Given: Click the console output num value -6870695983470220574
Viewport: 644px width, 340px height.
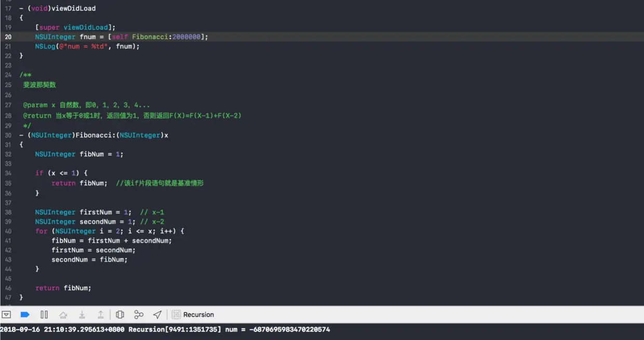Looking at the screenshot, I should tap(290, 329).
